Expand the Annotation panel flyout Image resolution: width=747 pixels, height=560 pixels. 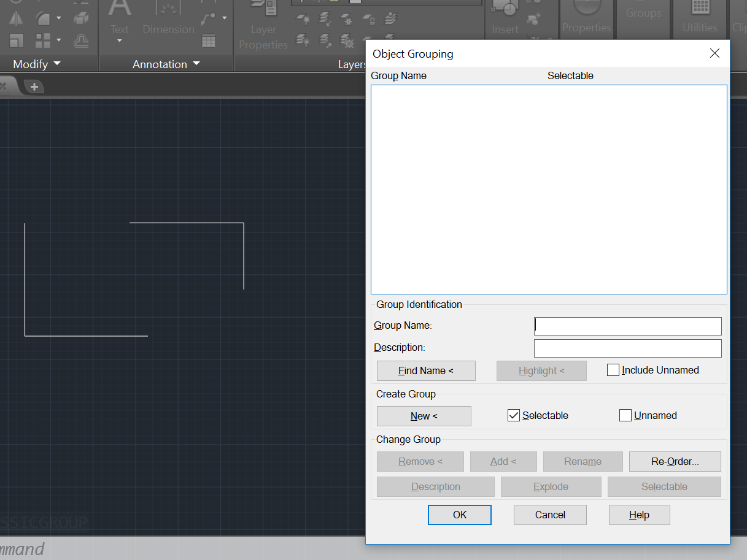pos(166,64)
